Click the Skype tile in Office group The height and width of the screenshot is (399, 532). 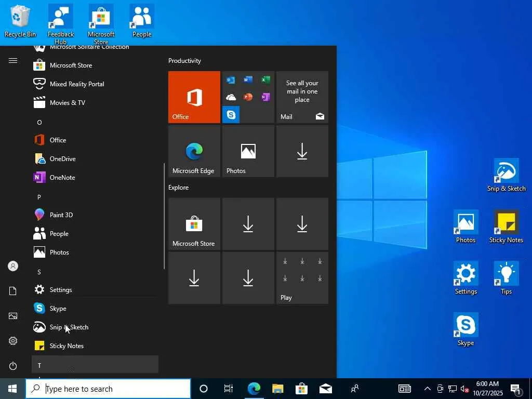point(231,115)
